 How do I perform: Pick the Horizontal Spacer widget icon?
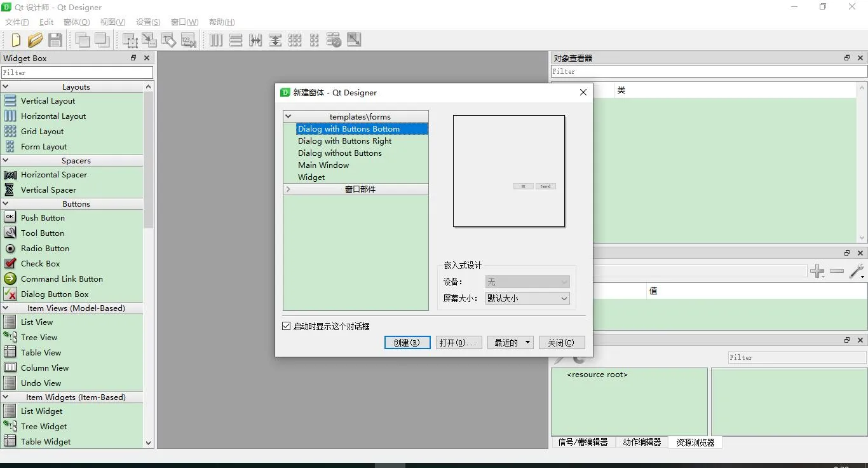10,174
